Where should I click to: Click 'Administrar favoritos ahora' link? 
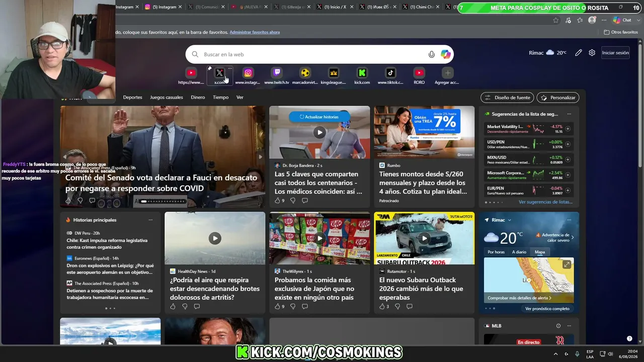(255, 32)
